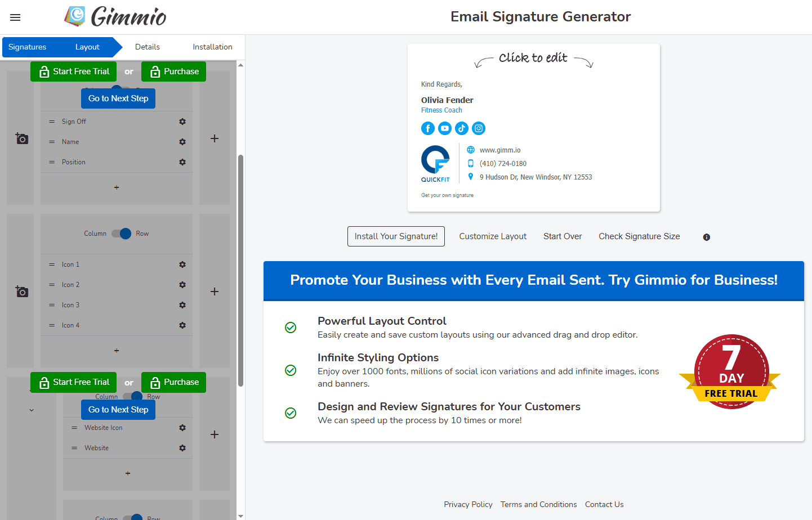The height and width of the screenshot is (520, 812).
Task: Click the www.gimm.io website text
Action: (x=500, y=150)
